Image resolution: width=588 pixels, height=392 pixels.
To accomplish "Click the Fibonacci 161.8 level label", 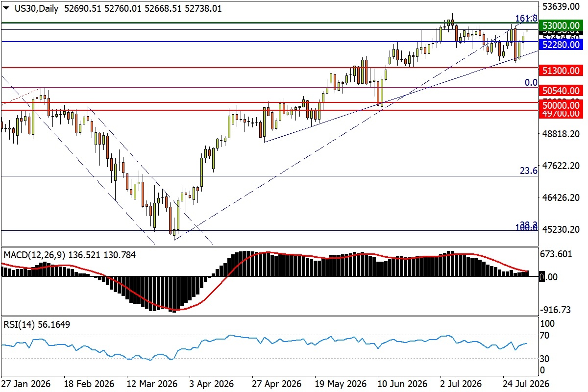I will pos(527,19).
